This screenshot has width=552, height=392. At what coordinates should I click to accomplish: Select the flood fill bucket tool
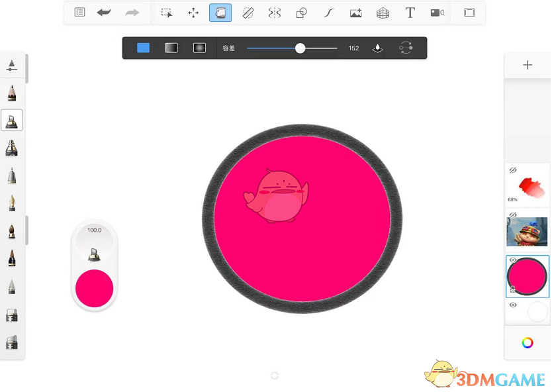point(220,13)
